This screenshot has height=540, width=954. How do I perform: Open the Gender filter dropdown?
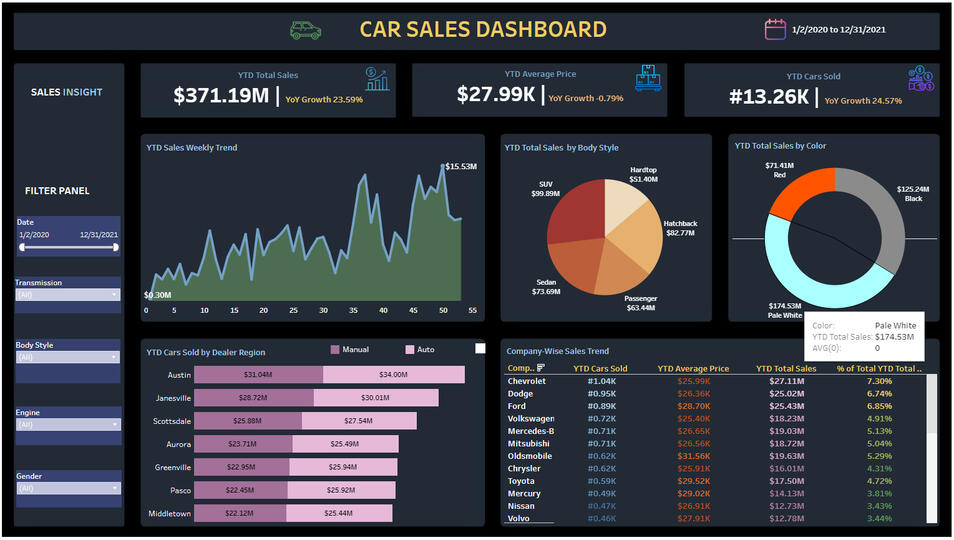click(68, 488)
